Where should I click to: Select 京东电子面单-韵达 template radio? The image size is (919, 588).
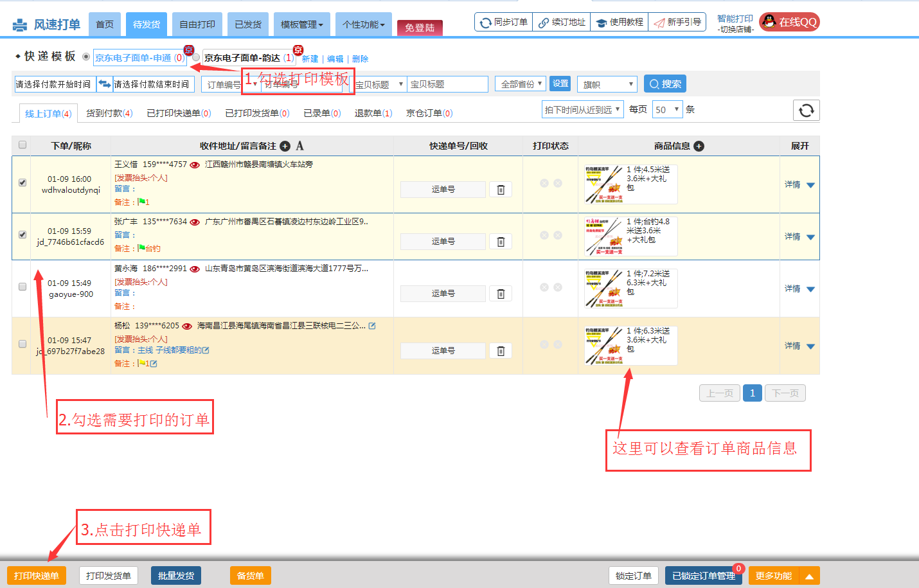(x=196, y=57)
